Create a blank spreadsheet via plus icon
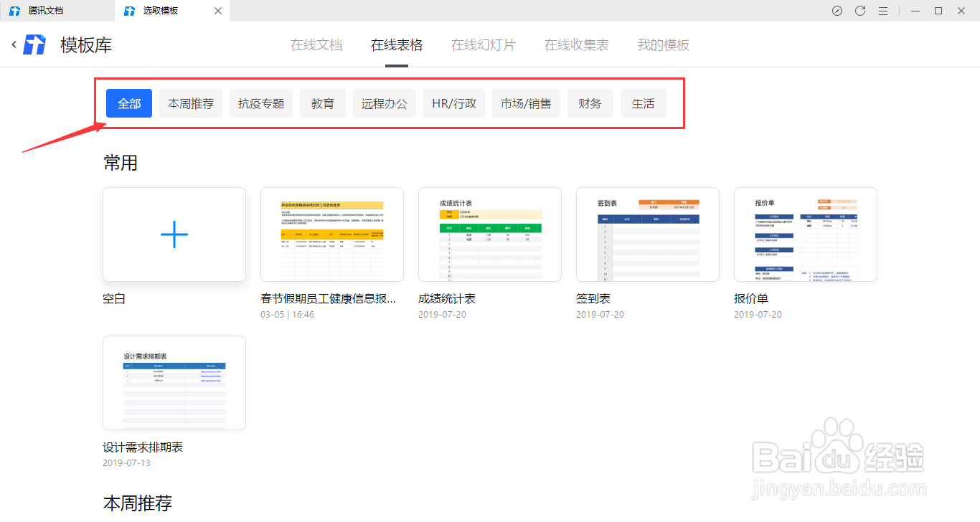980x522 pixels. (x=174, y=234)
